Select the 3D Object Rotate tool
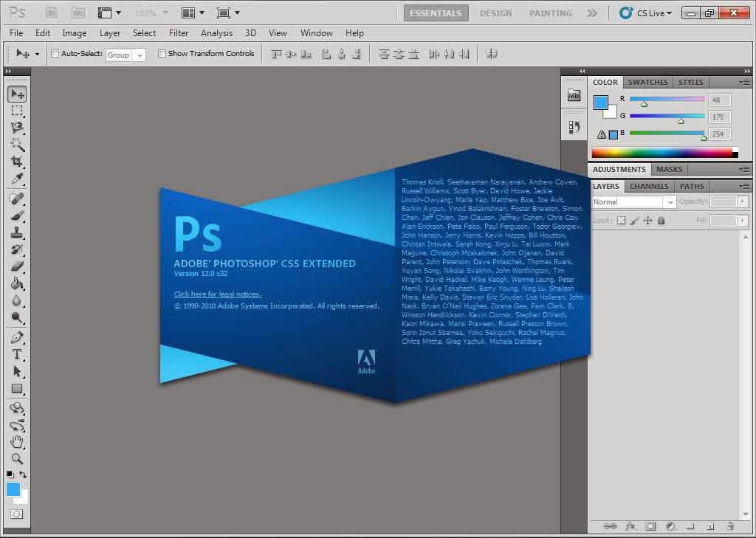This screenshot has width=756, height=538. point(17,408)
